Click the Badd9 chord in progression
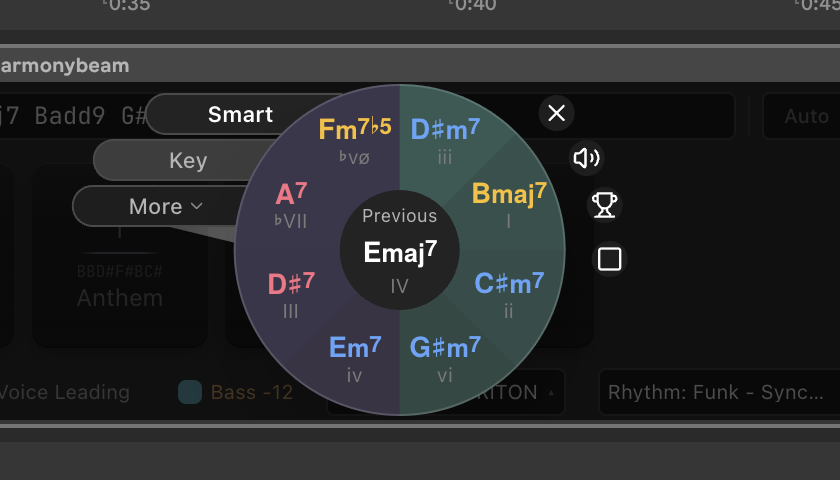This screenshot has height=480, width=840. point(70,116)
